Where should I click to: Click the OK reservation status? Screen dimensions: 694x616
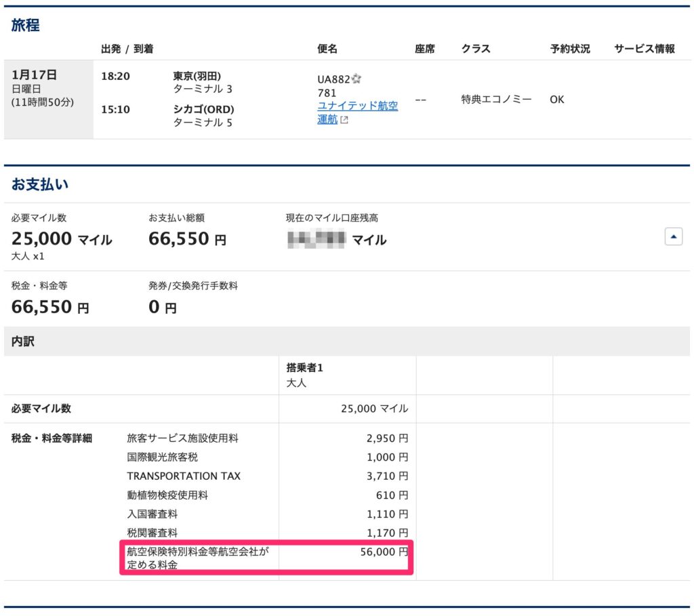coord(557,100)
